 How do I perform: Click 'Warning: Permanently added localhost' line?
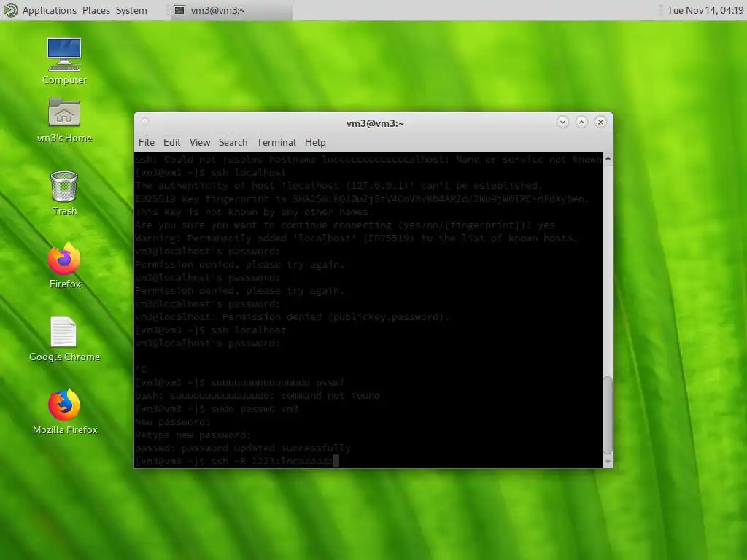356,238
